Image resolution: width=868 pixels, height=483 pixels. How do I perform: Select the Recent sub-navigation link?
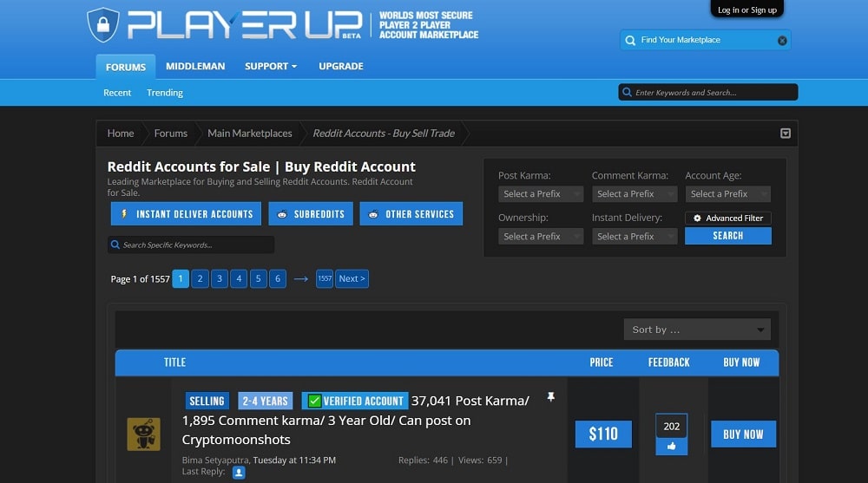117,93
